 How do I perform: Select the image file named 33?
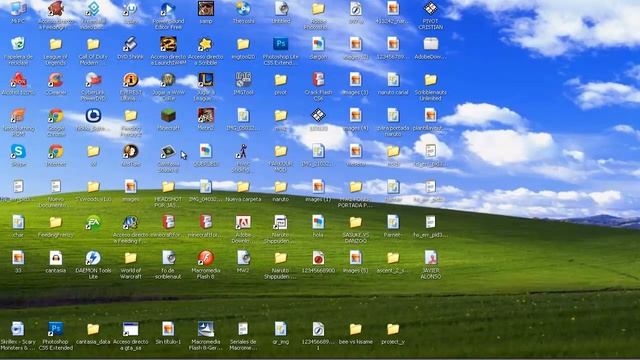[x=18, y=258]
